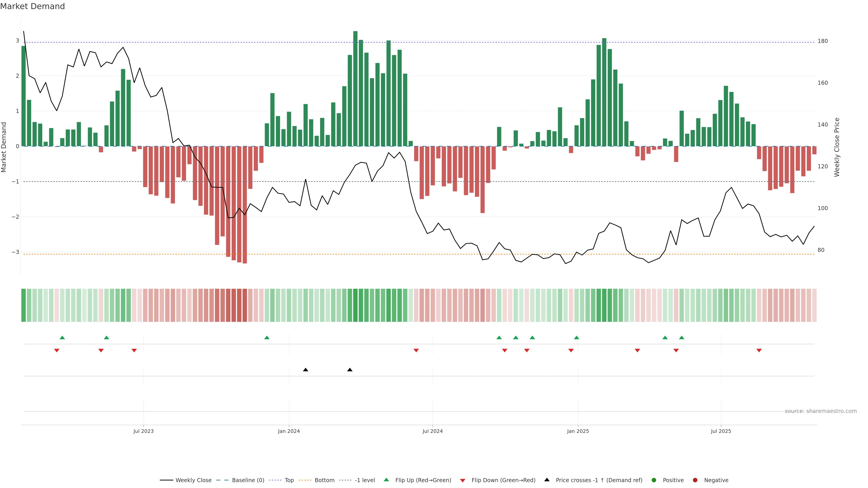Click Bottom legend entry
868x488 pixels.
point(324,480)
